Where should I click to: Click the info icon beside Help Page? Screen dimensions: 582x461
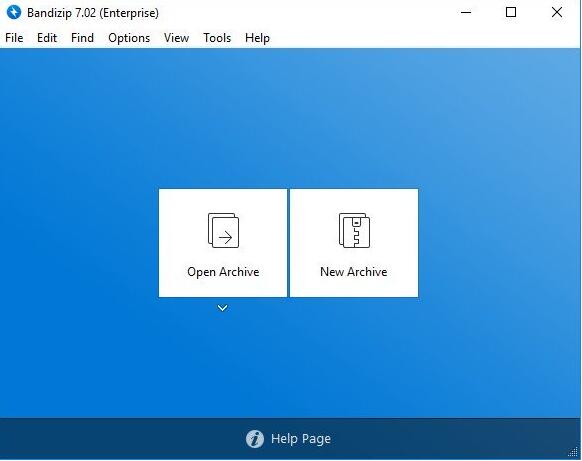[x=255, y=439]
